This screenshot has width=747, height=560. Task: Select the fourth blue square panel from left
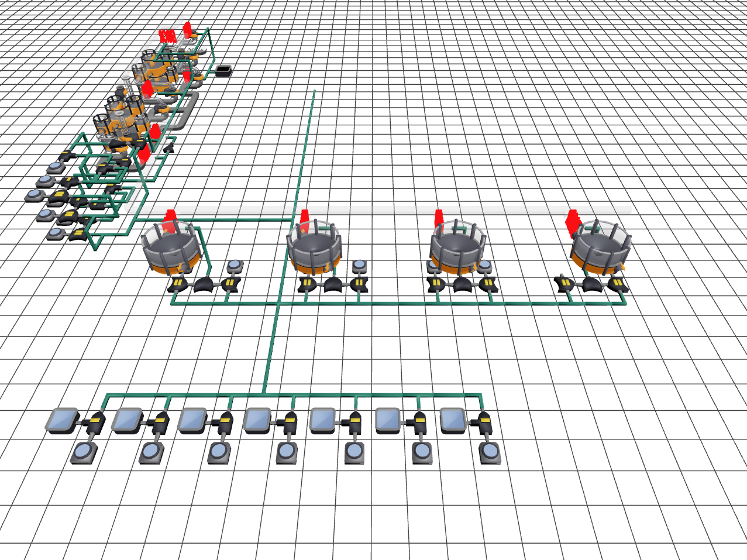[x=258, y=420]
